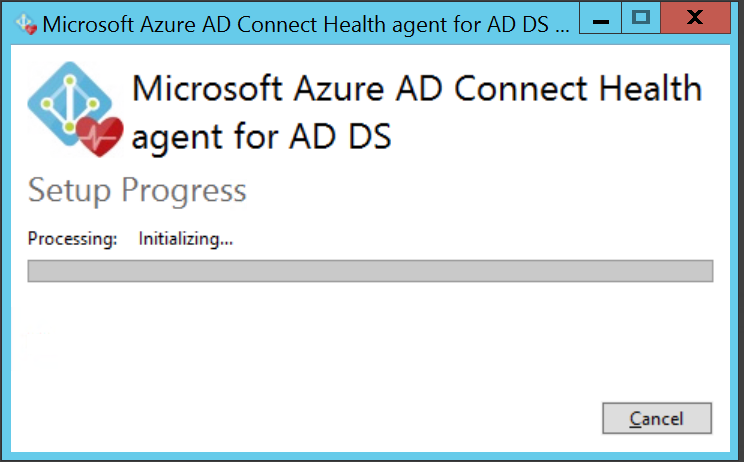Click the blue diamond part of the logo
The image size is (744, 462).
coord(63,100)
